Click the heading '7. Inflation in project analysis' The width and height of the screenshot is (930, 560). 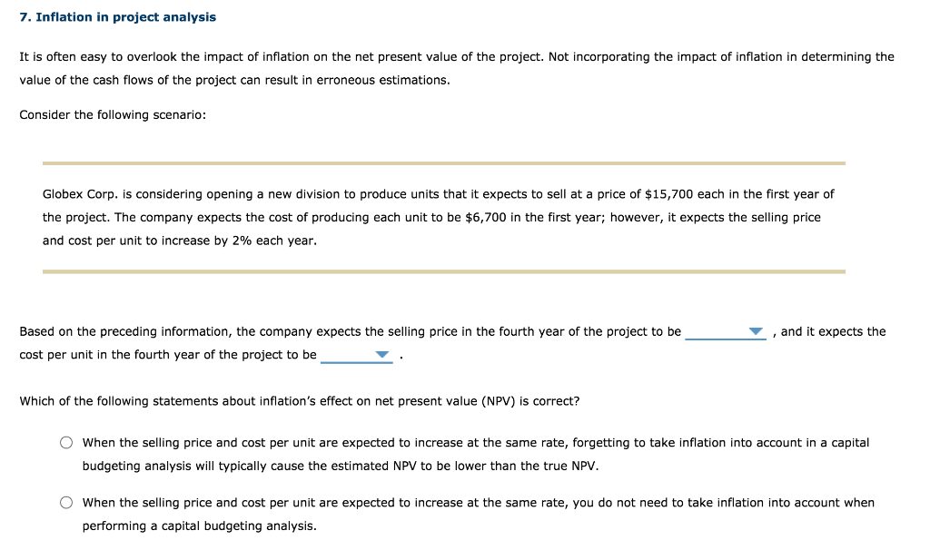click(118, 16)
